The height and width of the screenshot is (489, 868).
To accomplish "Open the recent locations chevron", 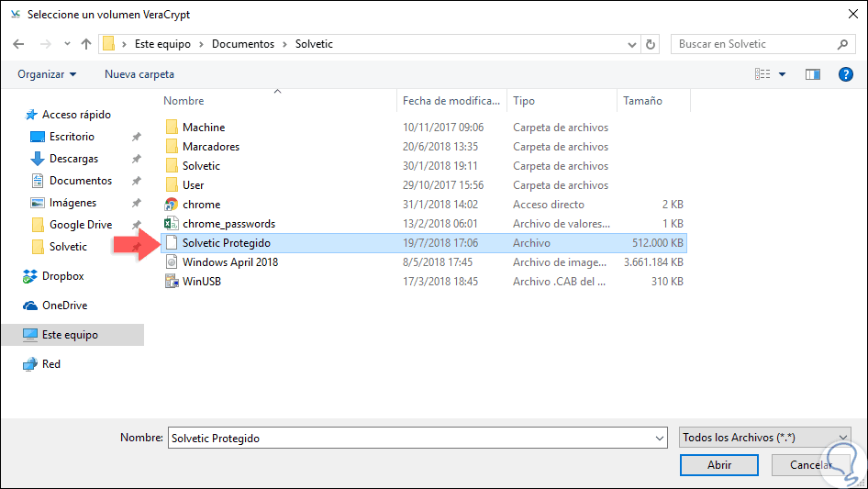I will click(x=67, y=44).
